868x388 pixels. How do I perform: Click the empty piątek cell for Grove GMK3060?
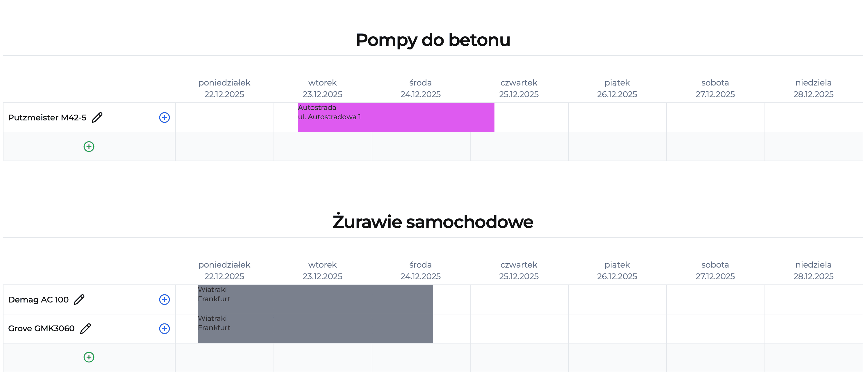[617, 328]
